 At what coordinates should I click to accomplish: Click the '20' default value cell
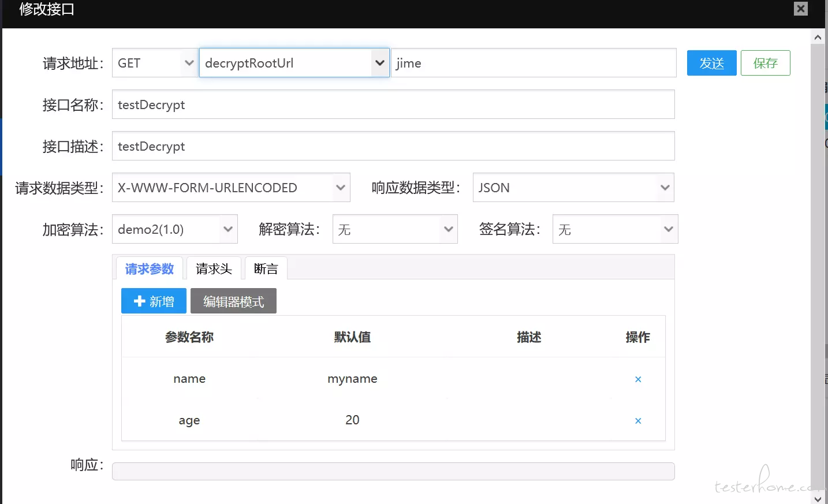(x=352, y=420)
